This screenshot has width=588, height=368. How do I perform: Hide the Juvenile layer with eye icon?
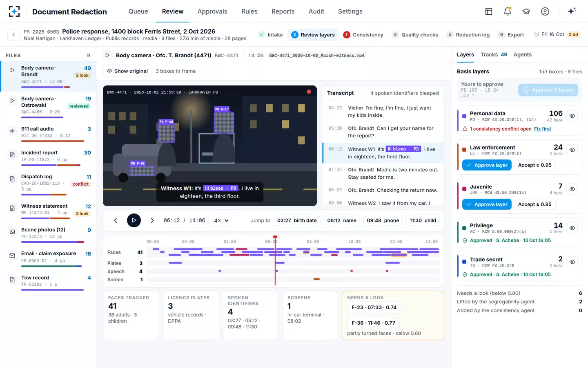[x=572, y=189]
